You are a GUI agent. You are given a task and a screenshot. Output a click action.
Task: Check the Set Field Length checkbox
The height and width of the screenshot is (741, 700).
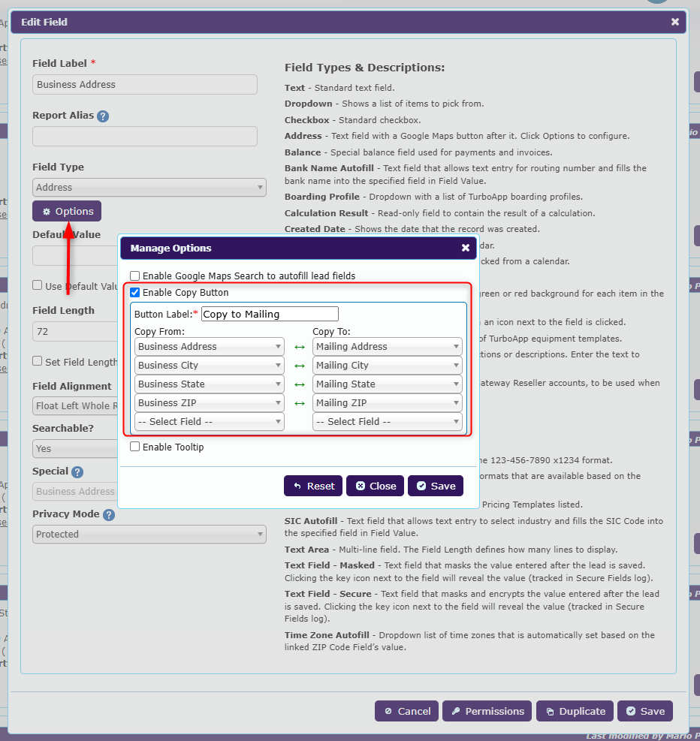coord(38,361)
